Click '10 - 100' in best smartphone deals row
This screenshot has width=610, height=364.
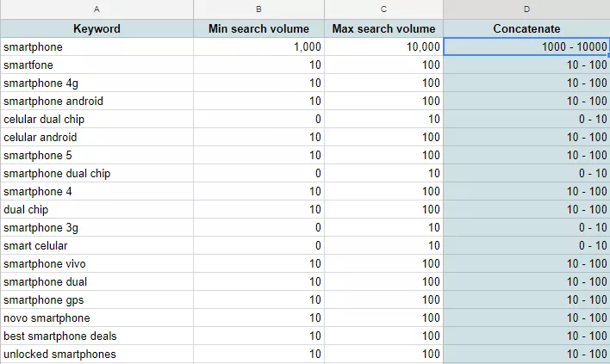coord(526,336)
